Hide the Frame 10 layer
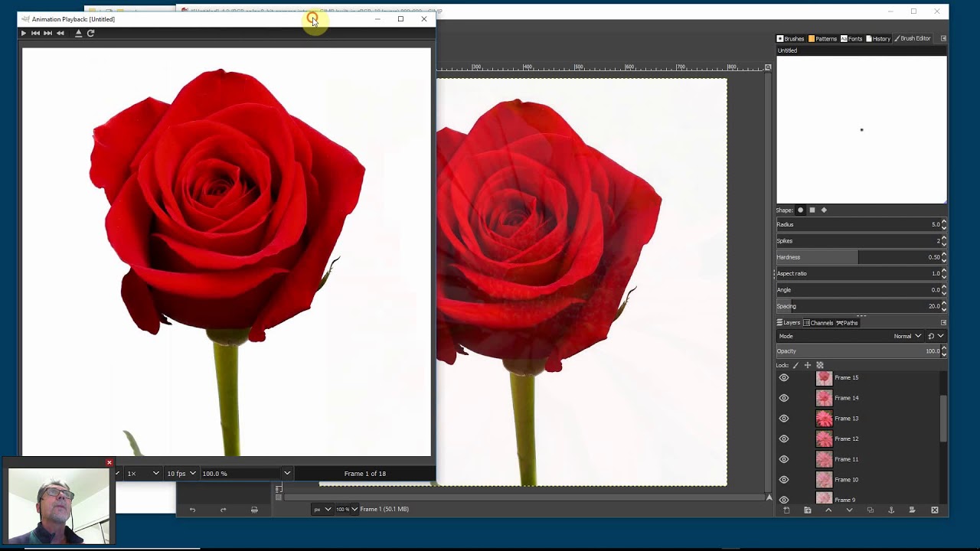 point(784,480)
